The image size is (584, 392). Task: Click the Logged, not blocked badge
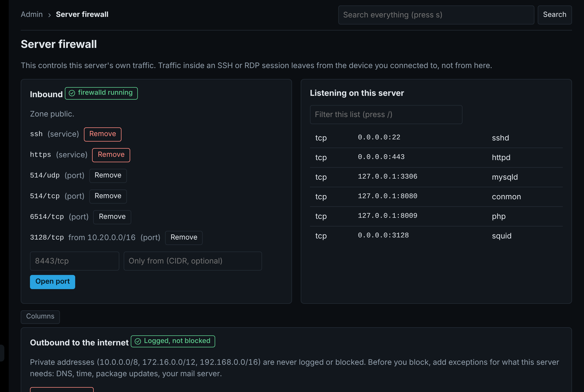click(x=173, y=341)
